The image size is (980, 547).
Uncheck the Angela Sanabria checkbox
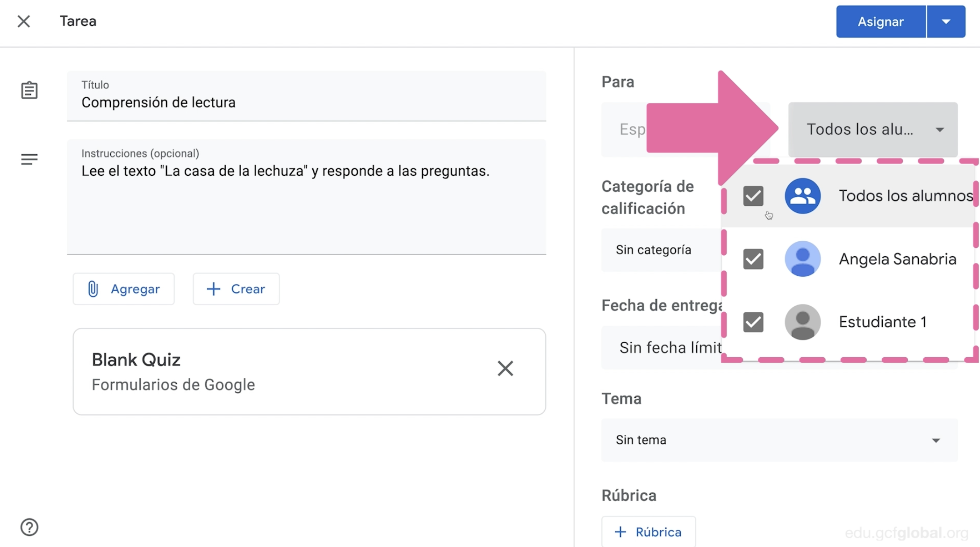click(x=753, y=259)
